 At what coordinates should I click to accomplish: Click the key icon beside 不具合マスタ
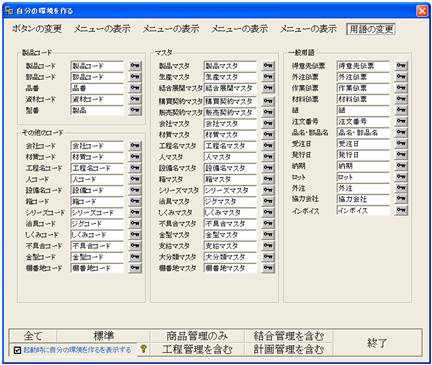pyautogui.click(x=268, y=224)
